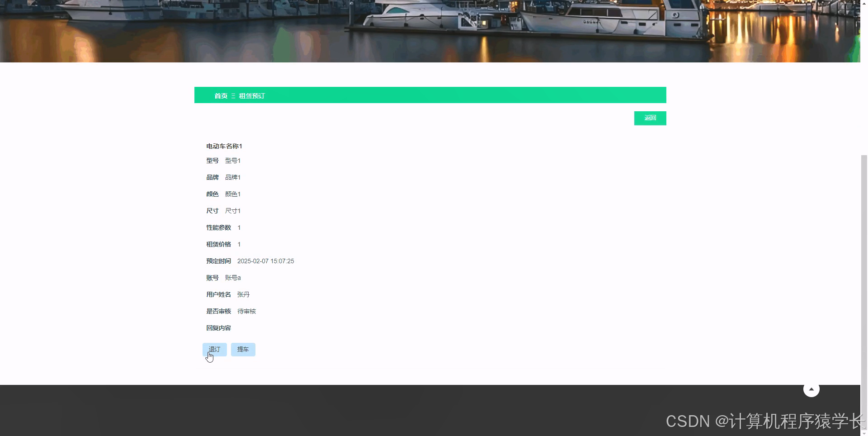Click the 提车 pick-up button
This screenshot has width=868, height=436.
tap(243, 350)
